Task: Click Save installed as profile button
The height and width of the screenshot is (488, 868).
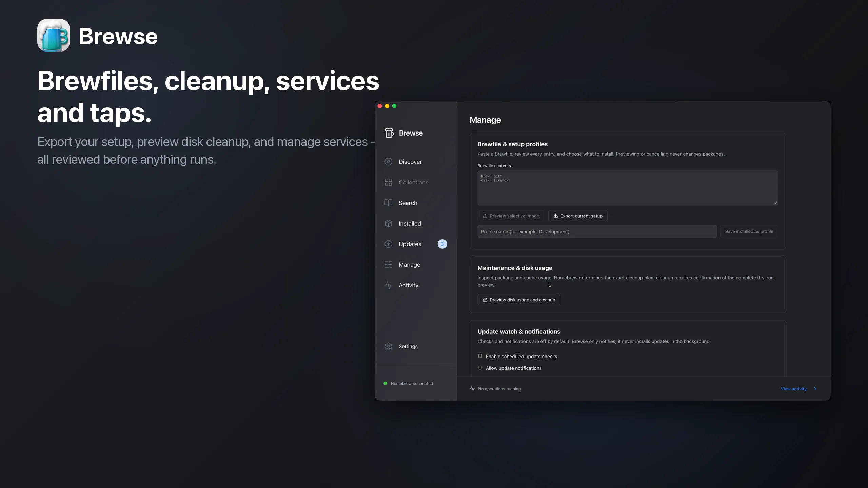Action: coord(749,231)
